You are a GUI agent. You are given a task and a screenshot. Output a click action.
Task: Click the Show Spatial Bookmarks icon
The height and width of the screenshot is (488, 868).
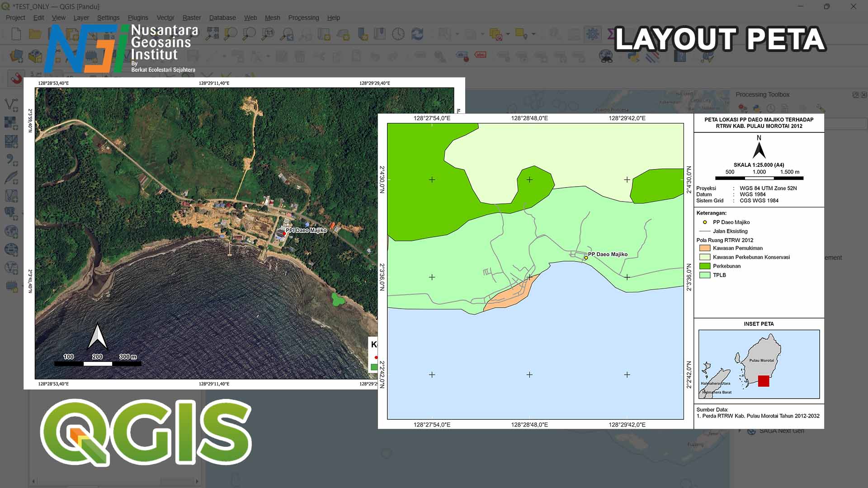(x=380, y=34)
